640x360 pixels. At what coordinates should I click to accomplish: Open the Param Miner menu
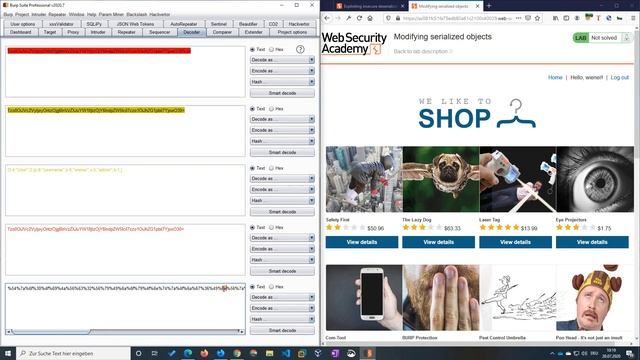(111, 14)
